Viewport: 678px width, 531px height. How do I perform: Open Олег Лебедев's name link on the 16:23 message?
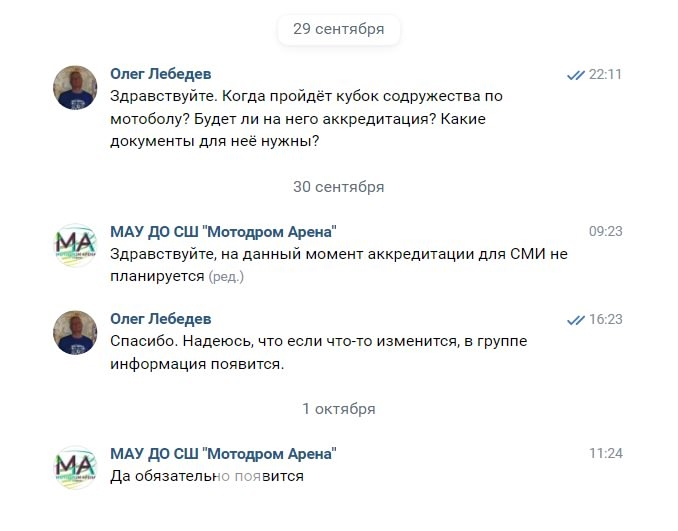(x=160, y=319)
